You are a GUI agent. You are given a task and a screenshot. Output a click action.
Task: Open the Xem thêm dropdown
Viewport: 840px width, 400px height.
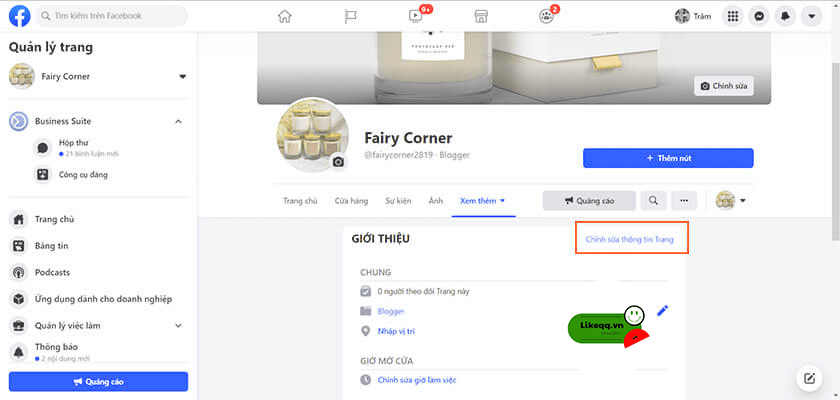483,201
